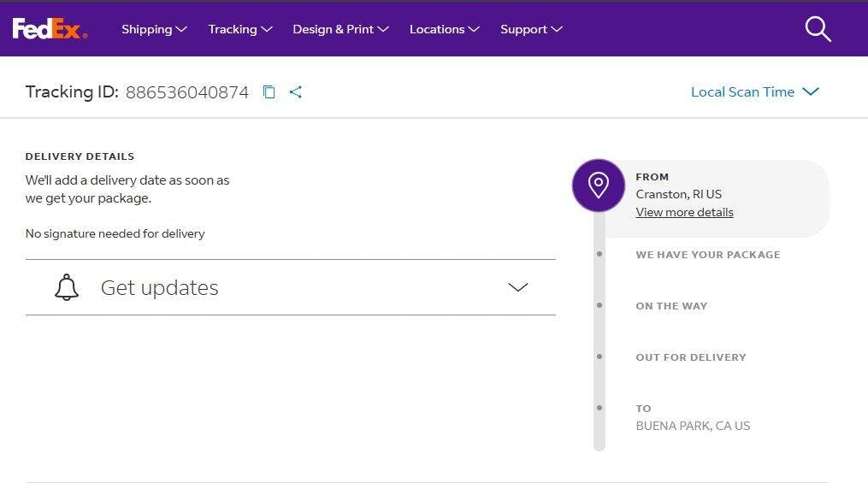The image size is (868, 483).
Task: Select the tracking number 886536040874
Action: 187,92
